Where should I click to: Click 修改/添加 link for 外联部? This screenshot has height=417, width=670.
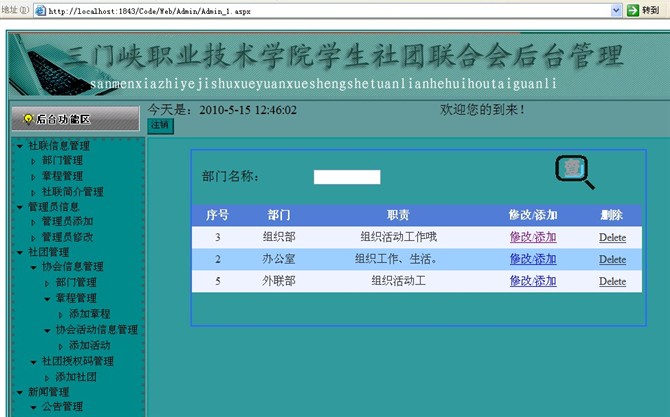pyautogui.click(x=533, y=281)
